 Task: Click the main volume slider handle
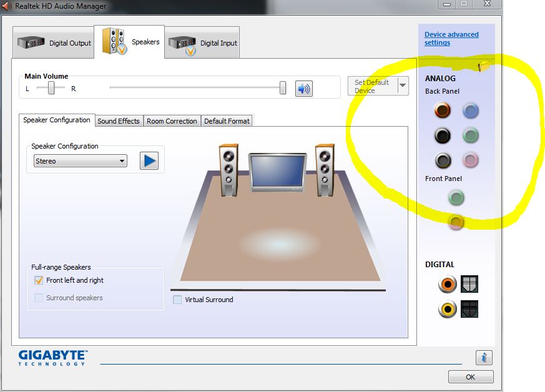283,88
